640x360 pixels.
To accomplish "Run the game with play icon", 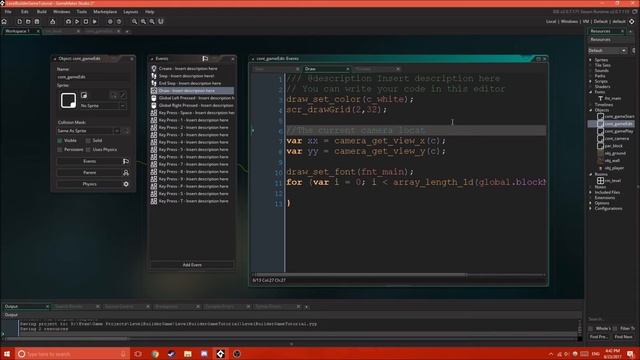I will coord(77,22).
